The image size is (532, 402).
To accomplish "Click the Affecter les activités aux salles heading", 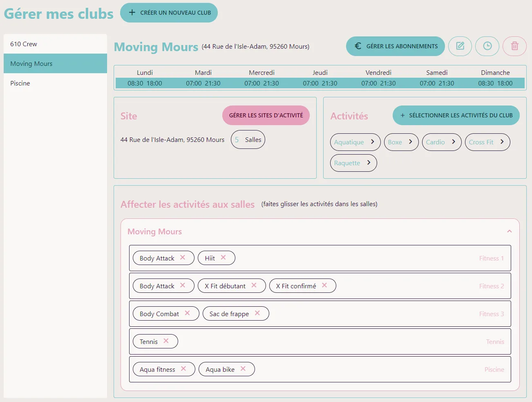I will (188, 204).
